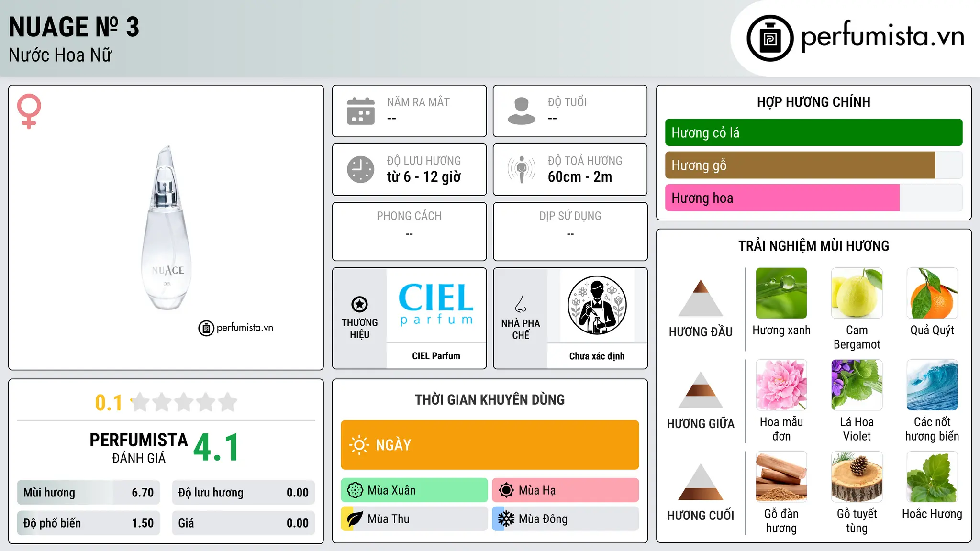980x551 pixels.
Task: Click the snowflake icon beside Mùa Đông
Action: point(506,519)
